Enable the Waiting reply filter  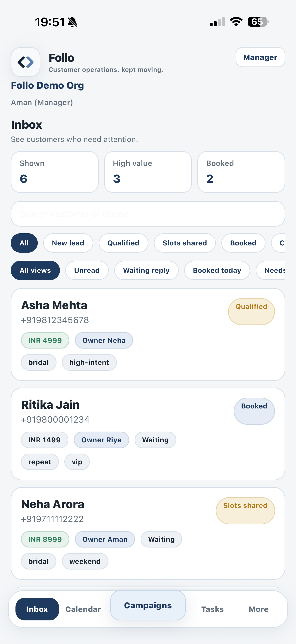(x=146, y=270)
